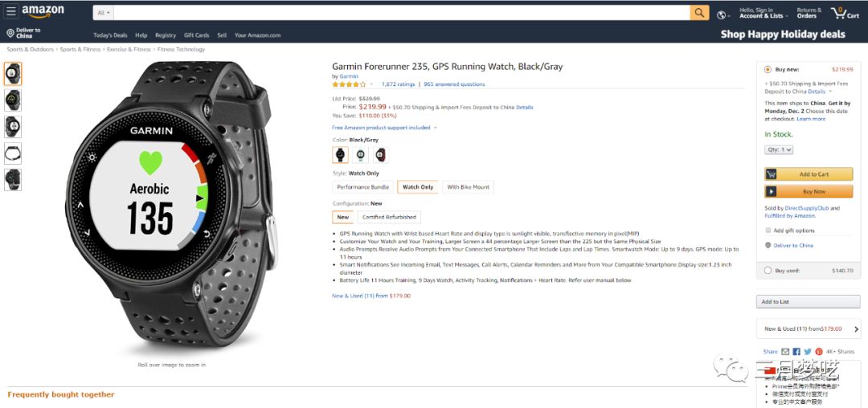The image size is (868, 408).
Task: Choose the red watch color swatch
Action: (380, 155)
